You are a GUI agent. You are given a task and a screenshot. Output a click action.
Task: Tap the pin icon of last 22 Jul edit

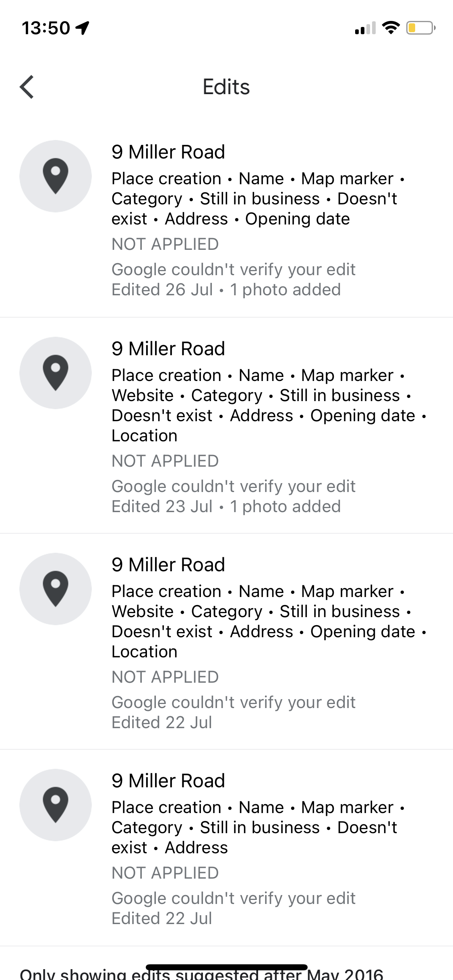pyautogui.click(x=56, y=805)
